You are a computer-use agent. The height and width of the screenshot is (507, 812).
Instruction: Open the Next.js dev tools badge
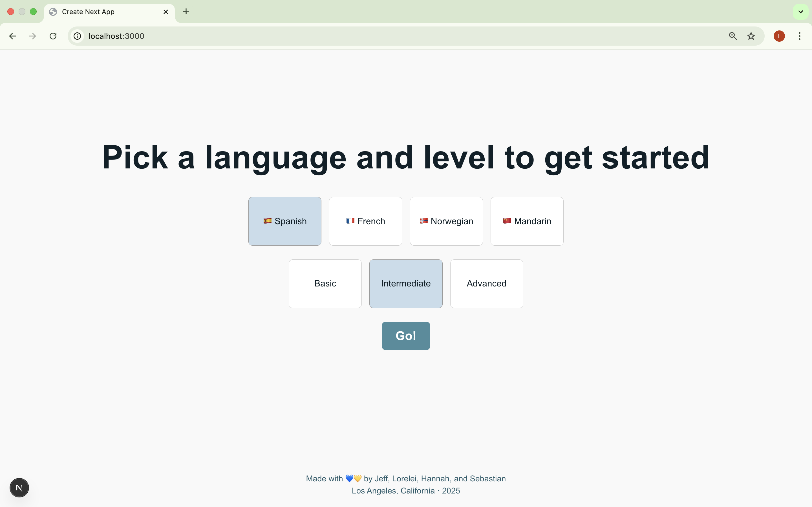tap(19, 488)
